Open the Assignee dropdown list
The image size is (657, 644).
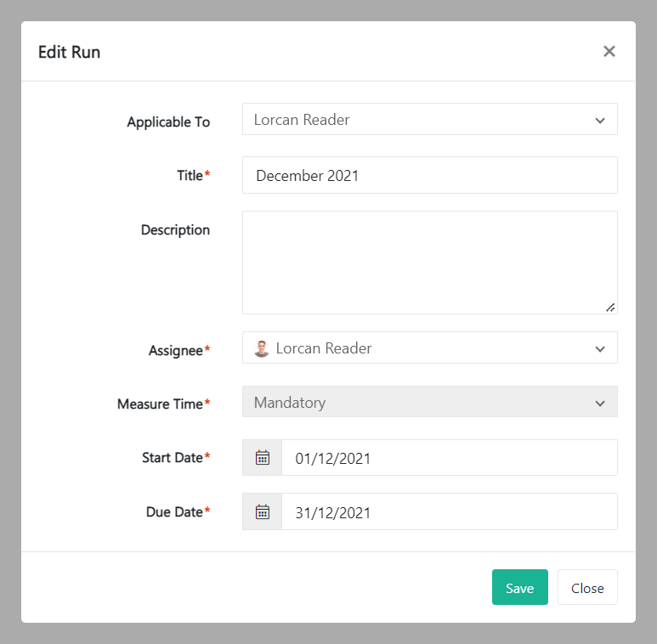pyautogui.click(x=429, y=348)
